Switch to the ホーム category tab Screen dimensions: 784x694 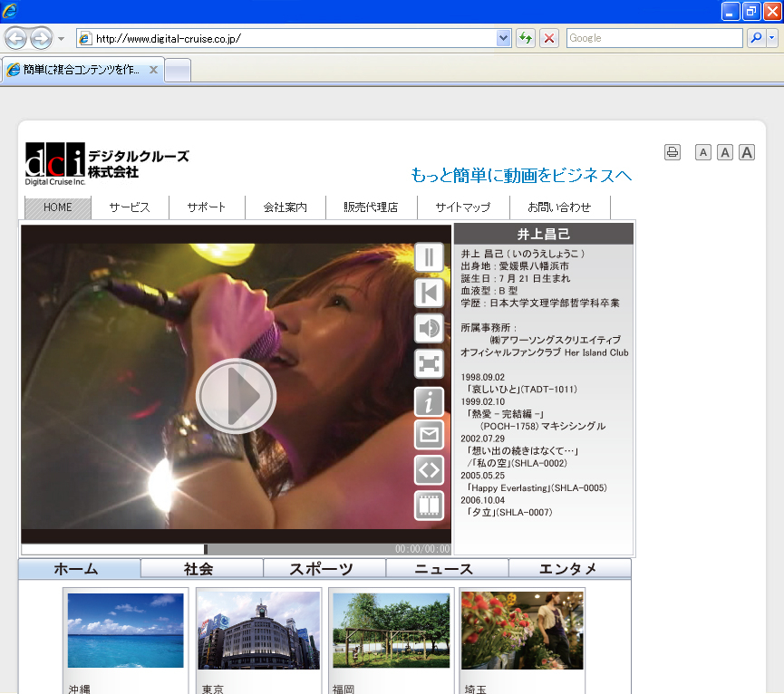click(80, 569)
